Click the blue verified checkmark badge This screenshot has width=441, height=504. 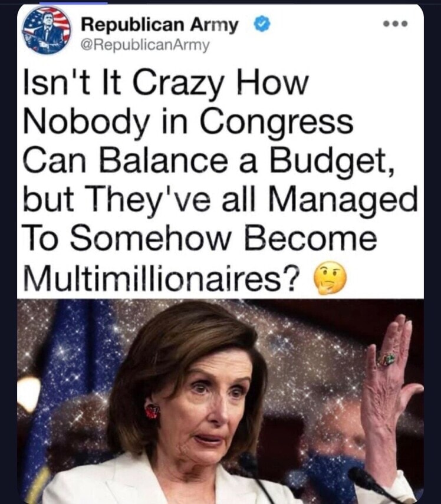262,24
